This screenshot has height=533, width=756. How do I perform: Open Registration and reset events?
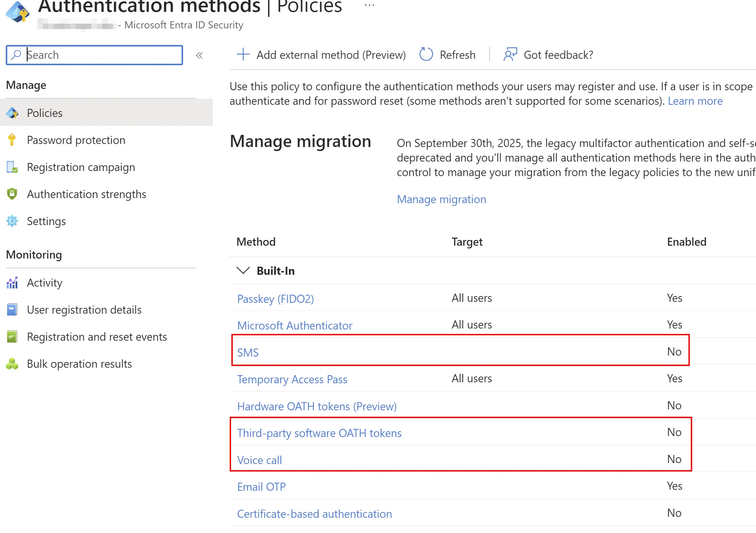pyautogui.click(x=97, y=337)
